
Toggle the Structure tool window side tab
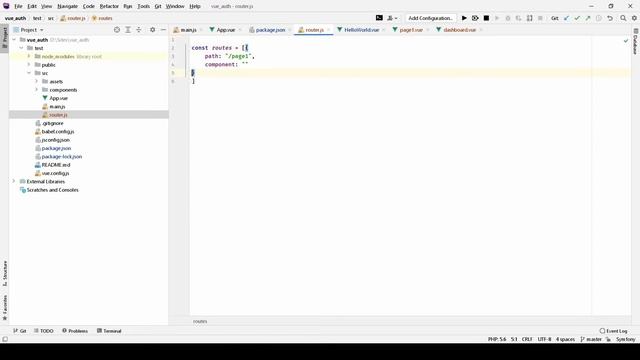[4, 273]
